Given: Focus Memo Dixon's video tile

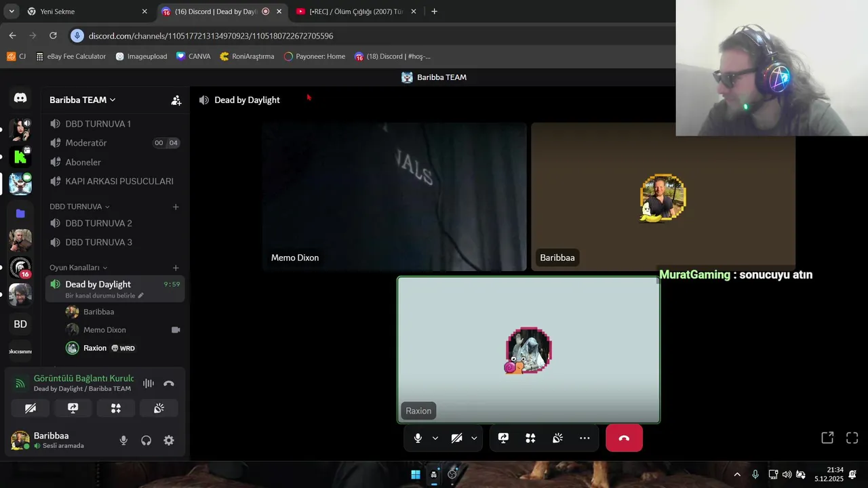Looking at the screenshot, I should pyautogui.click(x=394, y=197).
